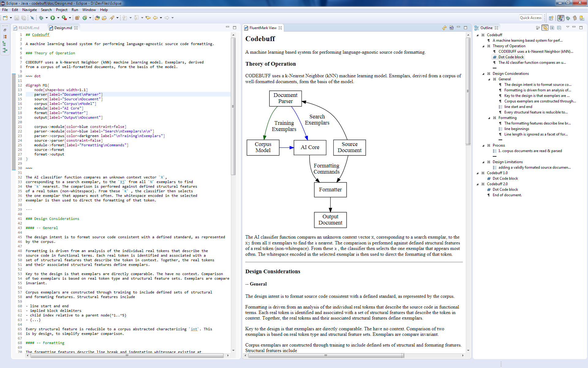This screenshot has width=588, height=368.
Task: Collapse the Design Considerations outline node
Action: coord(483,74)
